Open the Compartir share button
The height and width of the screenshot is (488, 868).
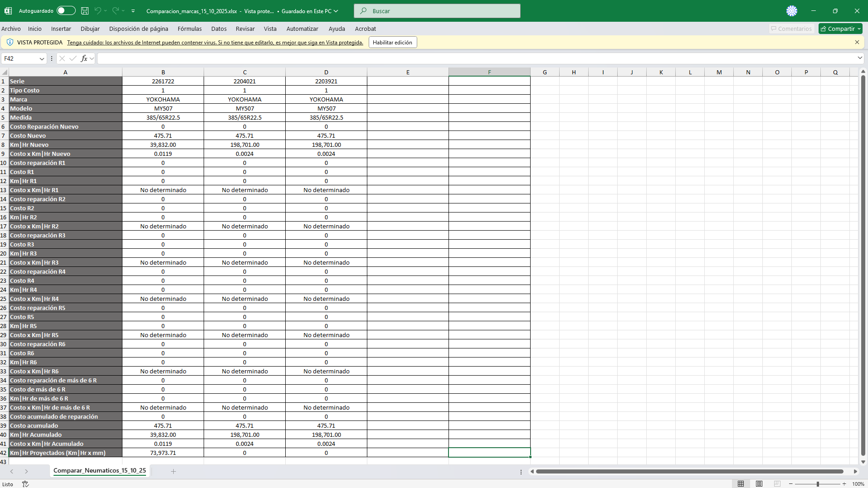point(840,29)
